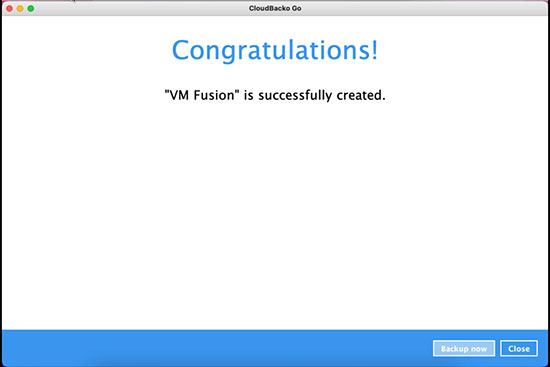Click the Congratulations! heading
550x367 pixels.
click(275, 51)
